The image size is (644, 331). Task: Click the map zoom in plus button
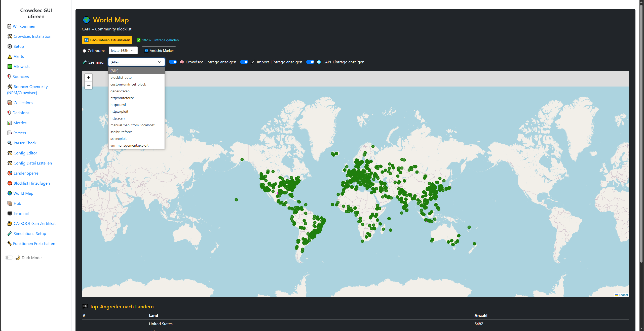pos(89,78)
